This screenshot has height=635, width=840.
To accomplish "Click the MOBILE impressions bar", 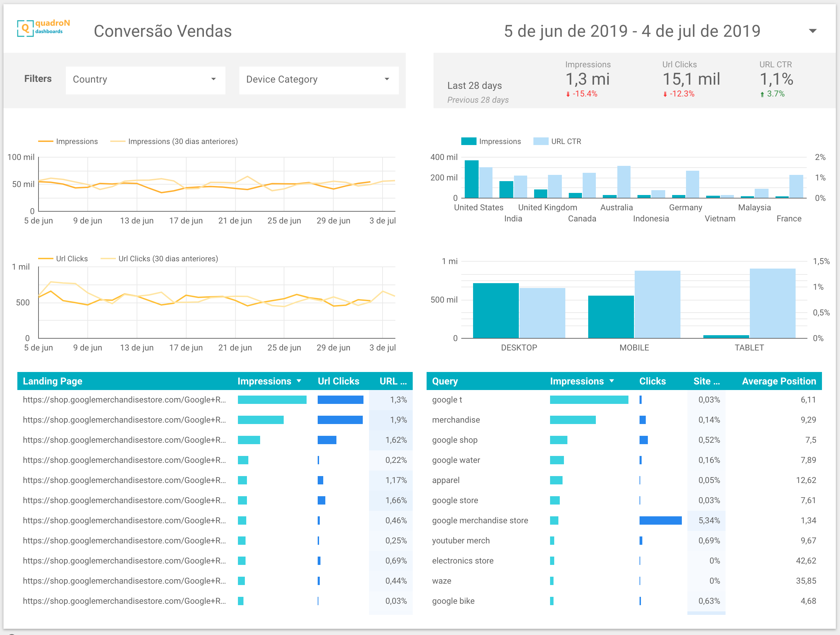I will 611,317.
